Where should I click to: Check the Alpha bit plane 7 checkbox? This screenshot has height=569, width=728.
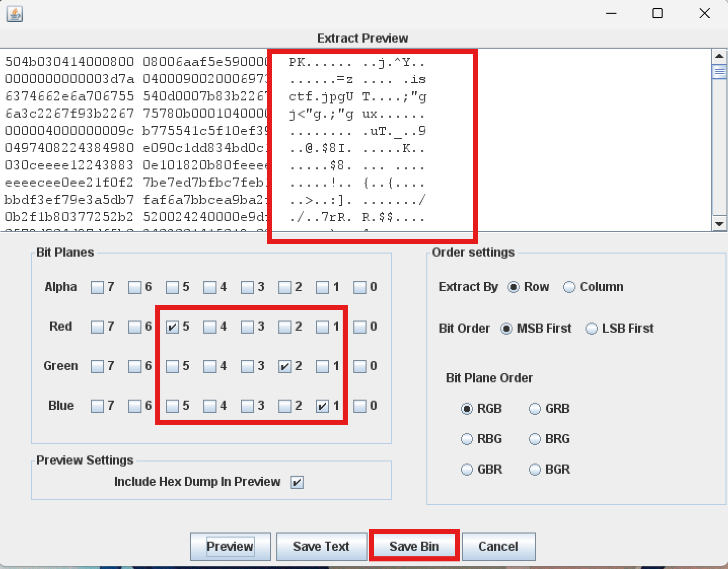click(97, 288)
